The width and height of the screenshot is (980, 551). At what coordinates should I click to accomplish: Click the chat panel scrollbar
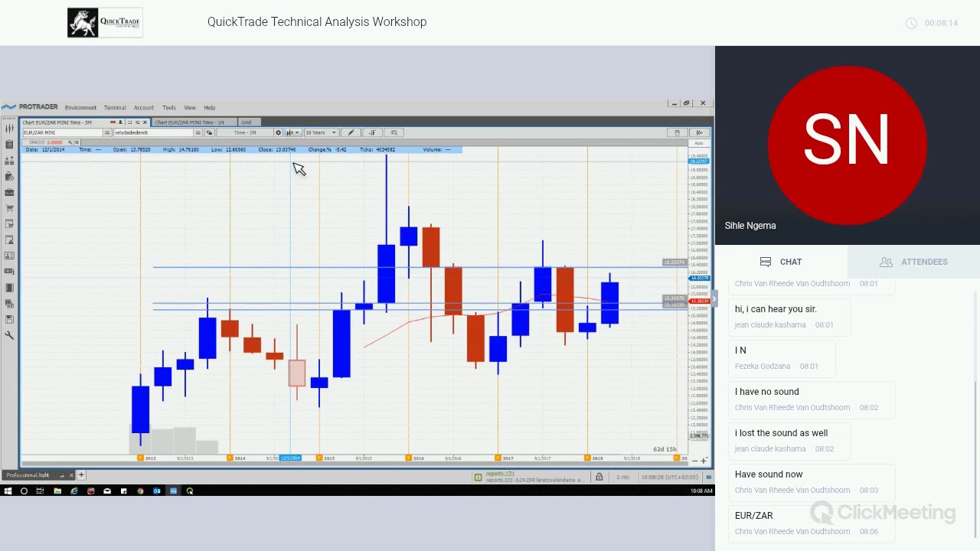pyautogui.click(x=975, y=459)
